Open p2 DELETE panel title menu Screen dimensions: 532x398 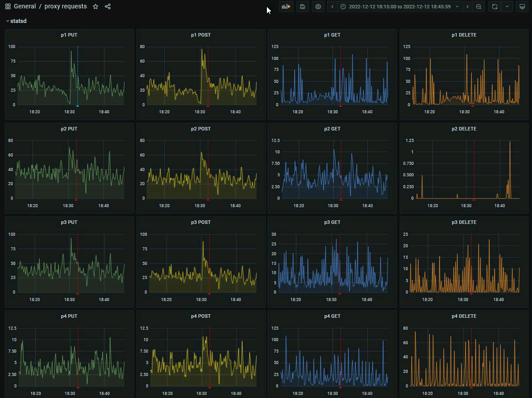[464, 129]
